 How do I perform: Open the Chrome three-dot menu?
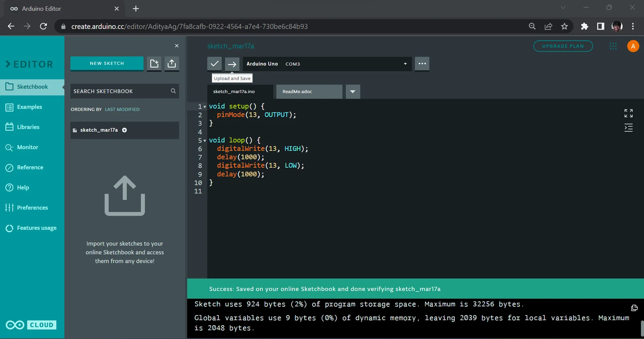click(x=633, y=26)
